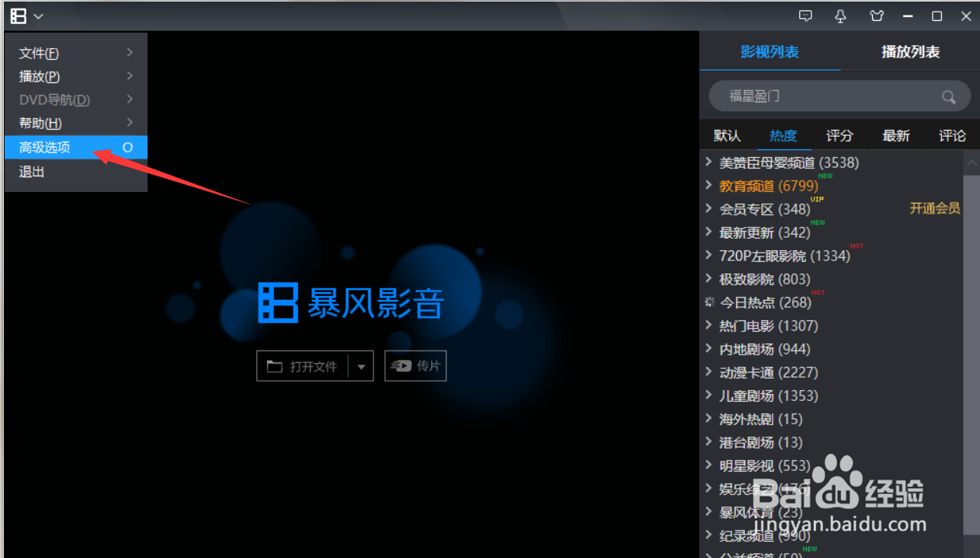The width and height of the screenshot is (980, 558).
Task: Click the video list vertical scrollbar
Action: [971, 354]
